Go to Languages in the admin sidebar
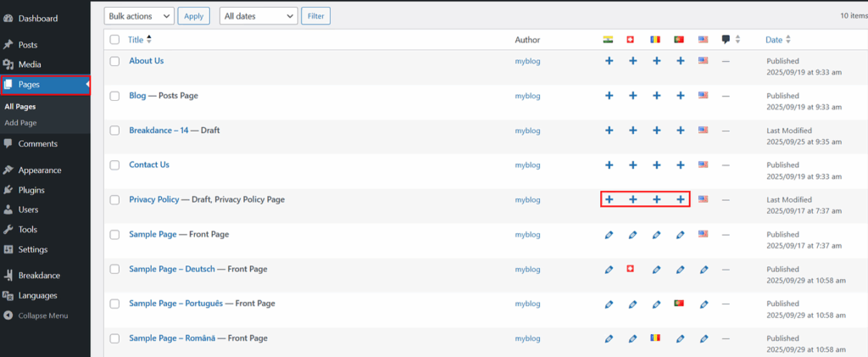This screenshot has width=868, height=357. pyautogui.click(x=37, y=295)
